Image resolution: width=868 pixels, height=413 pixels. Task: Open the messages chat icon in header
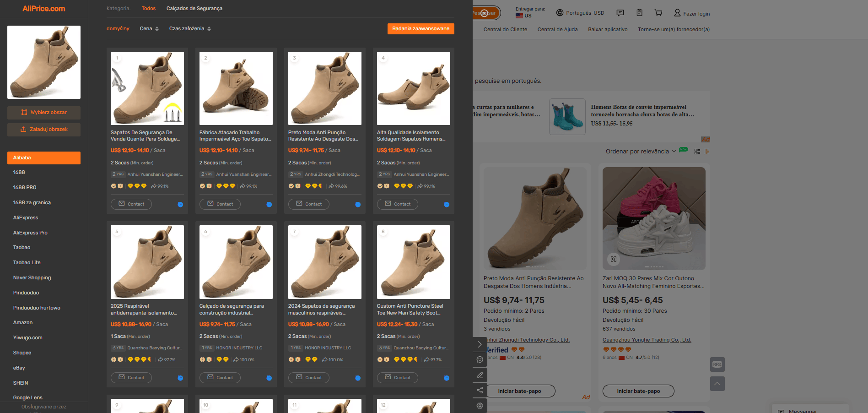[620, 13]
